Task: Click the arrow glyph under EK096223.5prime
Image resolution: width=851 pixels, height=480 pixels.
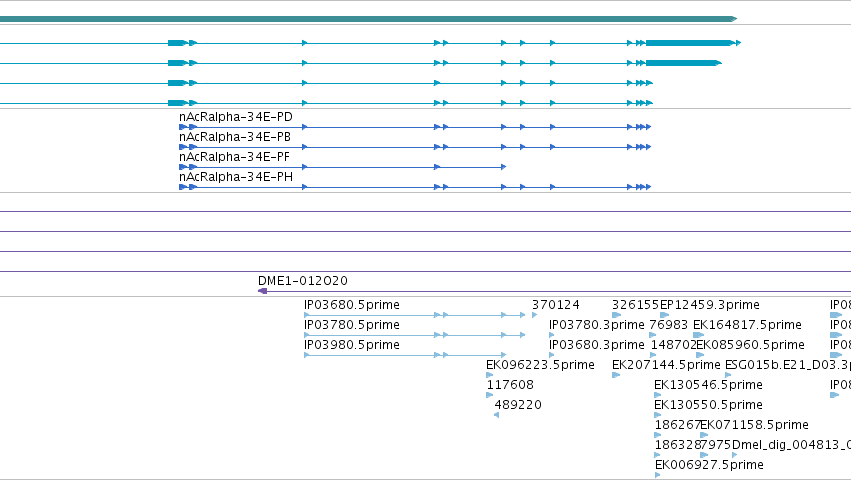Action: [490, 375]
